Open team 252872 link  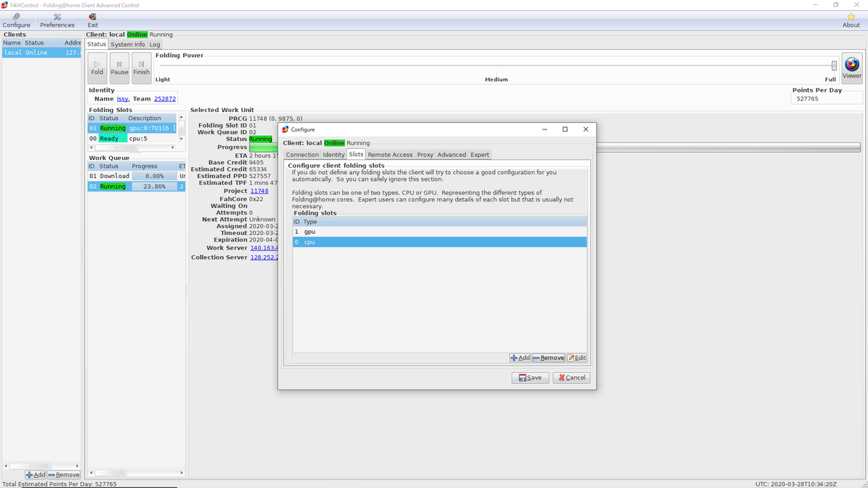click(x=165, y=99)
